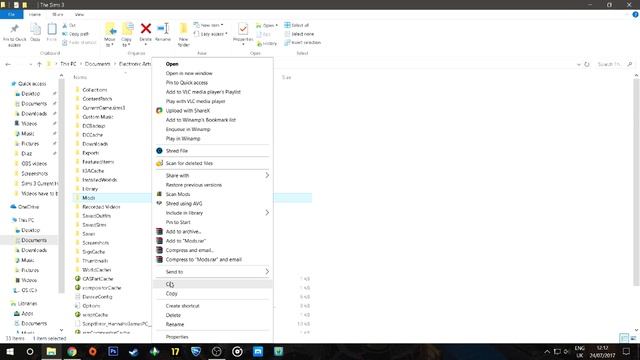Image resolution: width=640 pixels, height=360 pixels.
Task: Open Photoshop from the taskbar
Action: [x=113, y=351]
